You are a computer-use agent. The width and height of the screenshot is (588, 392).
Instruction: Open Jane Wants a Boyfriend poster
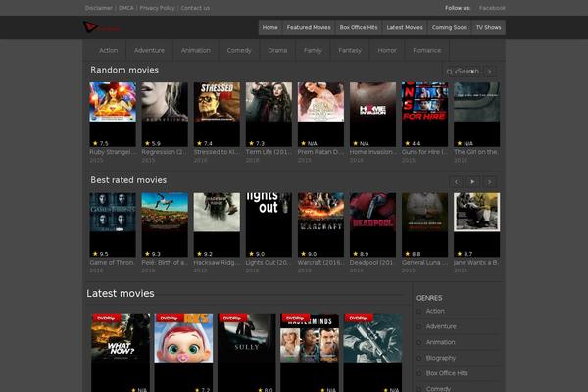point(476,224)
